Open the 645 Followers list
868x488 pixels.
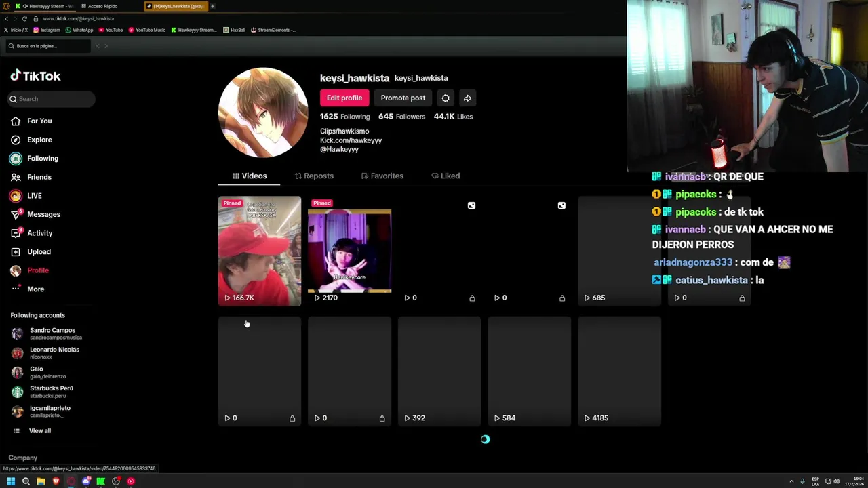pos(401,117)
